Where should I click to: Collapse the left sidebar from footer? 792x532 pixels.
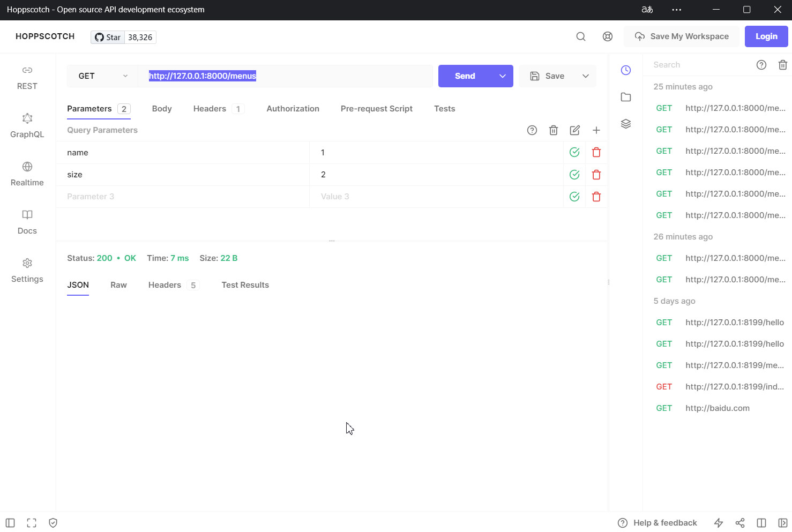[x=10, y=523]
